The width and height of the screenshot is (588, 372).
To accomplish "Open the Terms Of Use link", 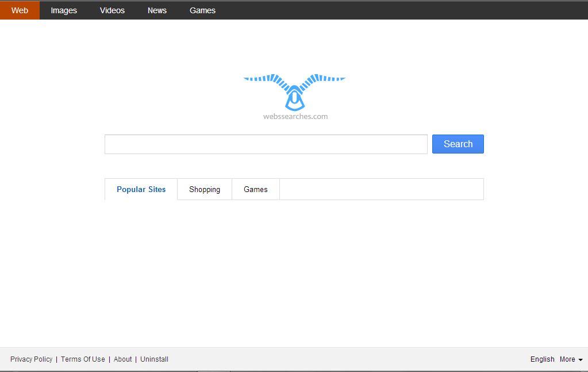I will 83,359.
